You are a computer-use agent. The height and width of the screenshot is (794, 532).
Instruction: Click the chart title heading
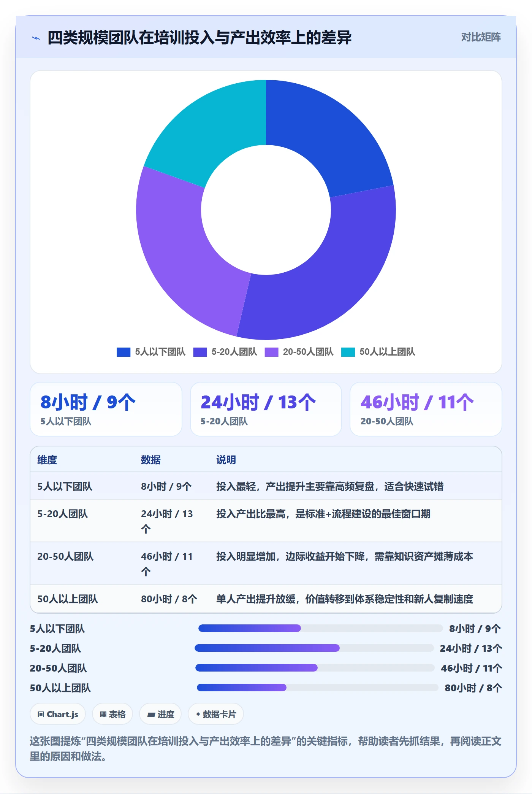click(199, 38)
